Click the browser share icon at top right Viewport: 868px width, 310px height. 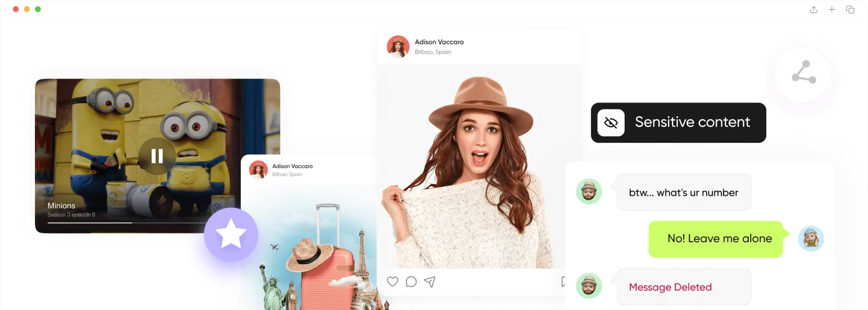tap(814, 10)
